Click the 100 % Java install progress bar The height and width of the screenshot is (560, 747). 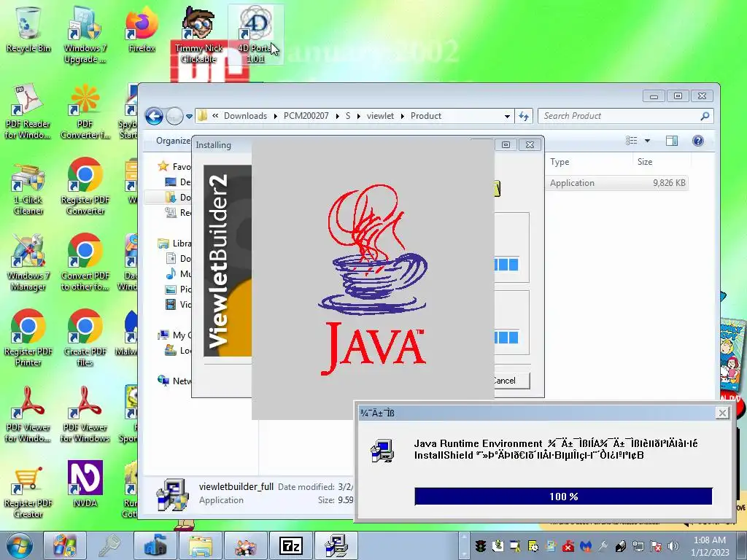pos(564,496)
